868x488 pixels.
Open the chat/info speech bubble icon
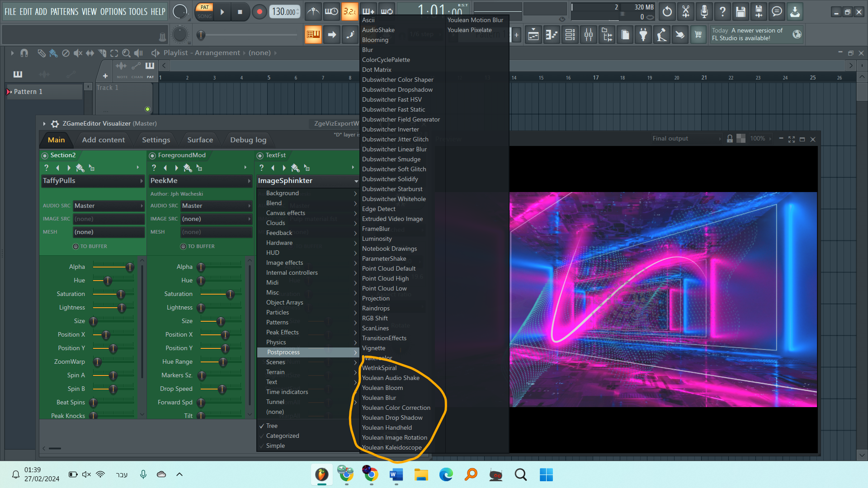[777, 12]
